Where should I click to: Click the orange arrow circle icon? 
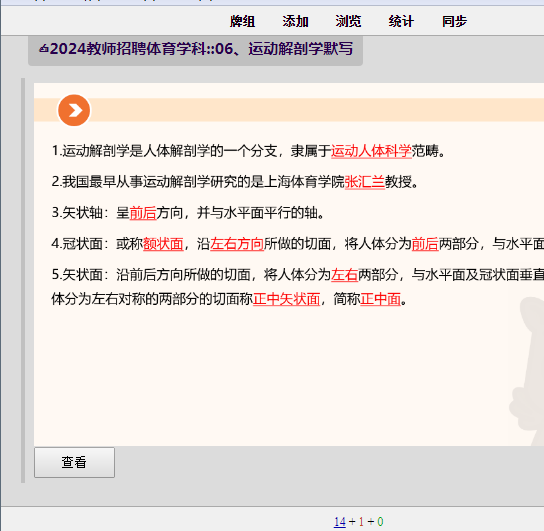(x=74, y=110)
